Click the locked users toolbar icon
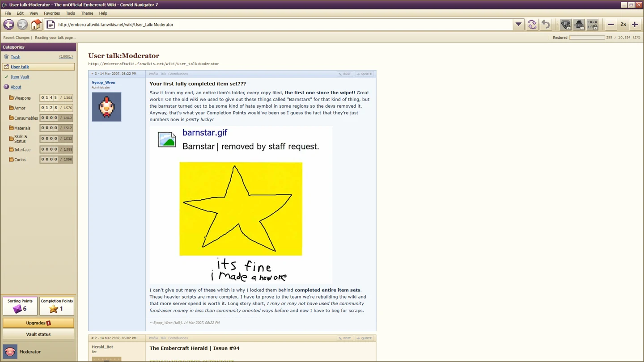The width and height of the screenshot is (644, 362). pyautogui.click(x=593, y=25)
